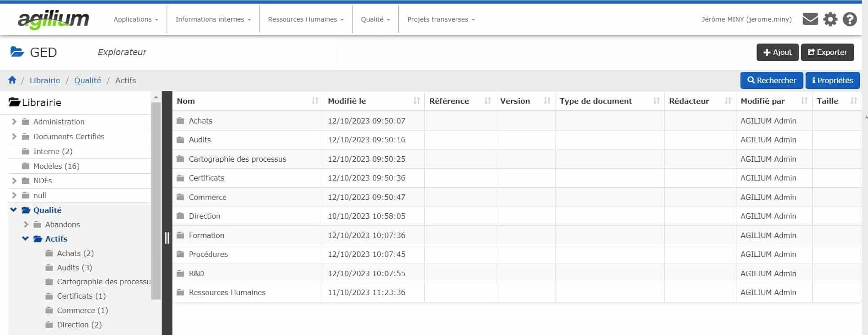Sort by Modifié par column arrows
The height and width of the screenshot is (335, 868).
tap(804, 101)
